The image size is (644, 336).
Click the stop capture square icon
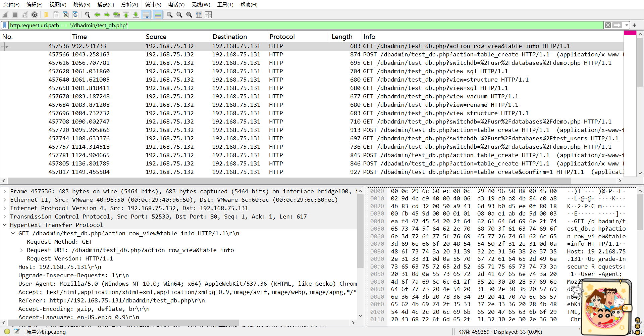click(x=15, y=15)
